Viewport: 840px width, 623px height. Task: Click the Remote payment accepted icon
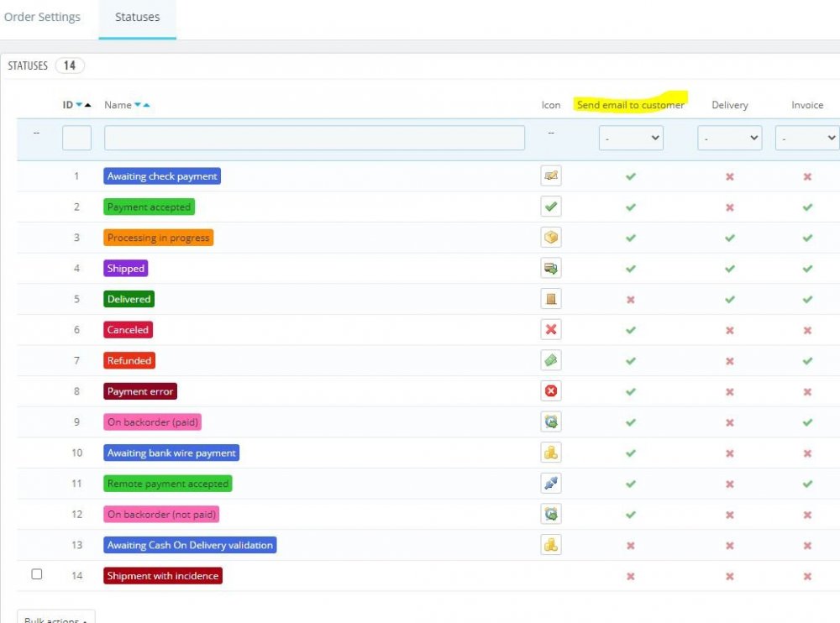[x=550, y=484]
